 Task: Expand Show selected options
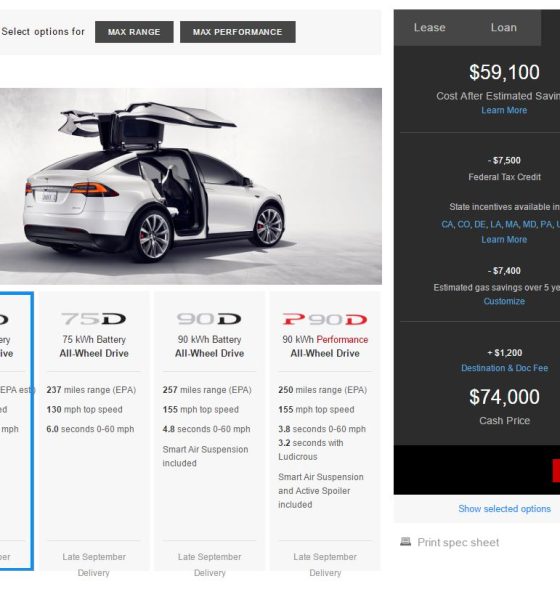point(504,509)
